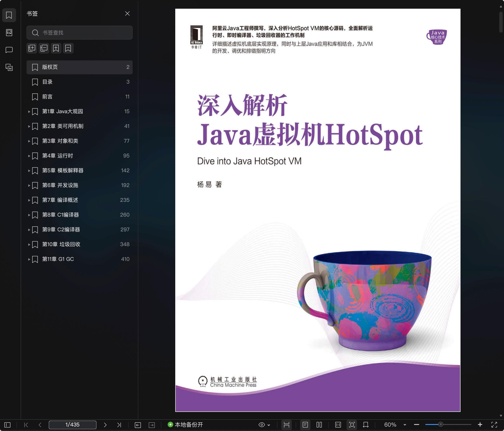Click the 60% zoom value
This screenshot has width=504, height=431.
pos(390,425)
